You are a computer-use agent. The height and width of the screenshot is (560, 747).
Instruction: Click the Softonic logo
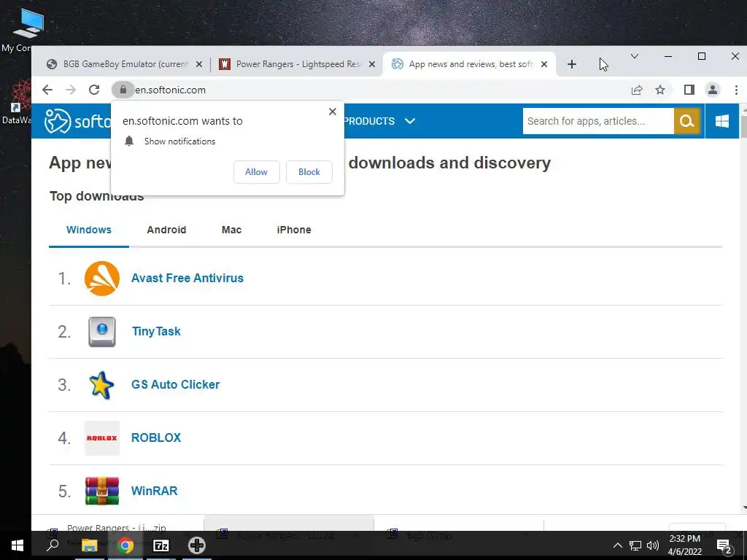pyautogui.click(x=77, y=121)
